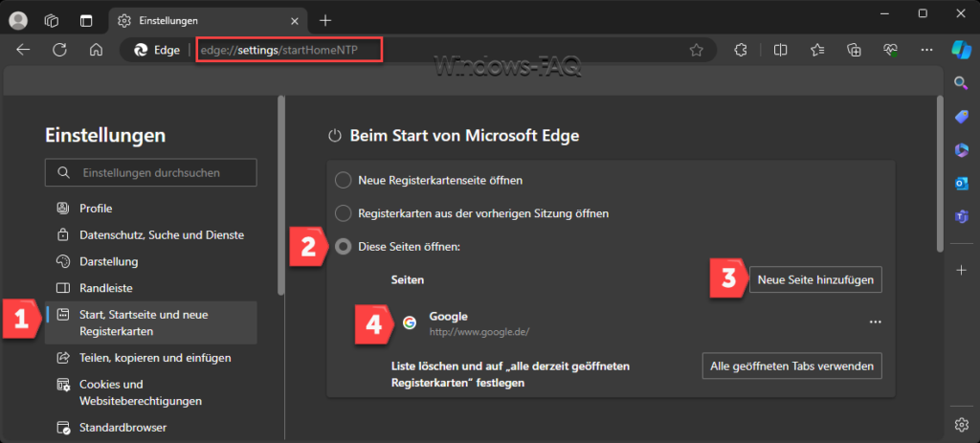Click Beim Start von Microsoft Edge heading

464,136
